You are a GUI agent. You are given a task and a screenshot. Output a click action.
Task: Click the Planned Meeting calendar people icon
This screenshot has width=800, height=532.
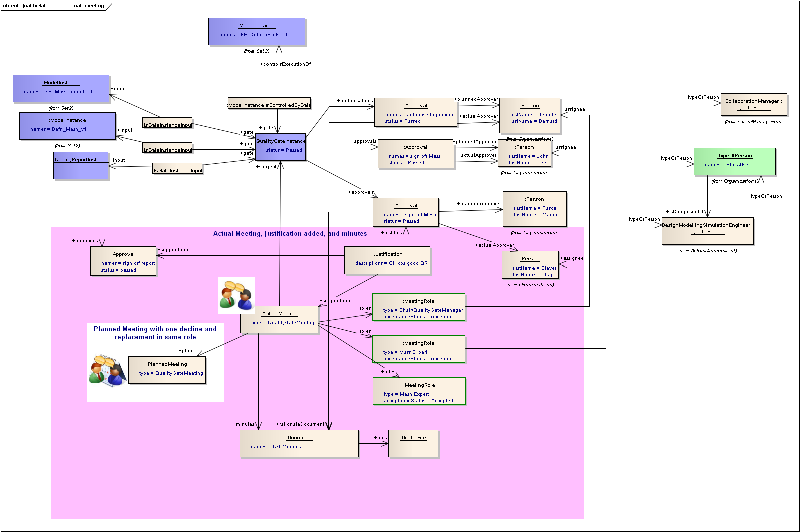pyautogui.click(x=108, y=371)
